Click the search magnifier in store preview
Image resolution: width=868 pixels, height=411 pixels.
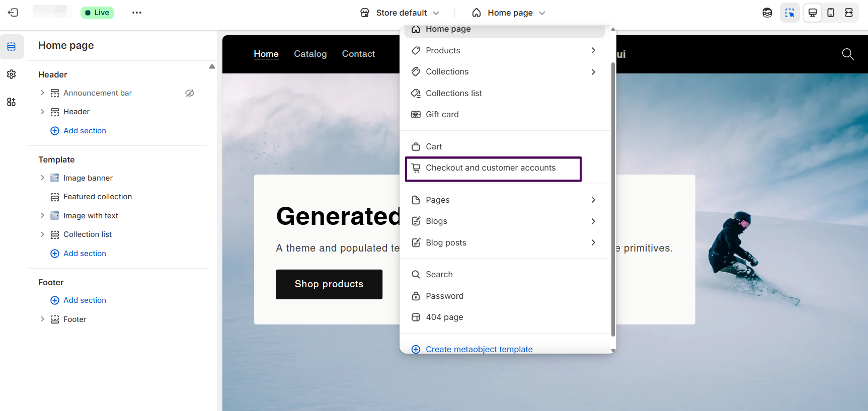point(847,54)
